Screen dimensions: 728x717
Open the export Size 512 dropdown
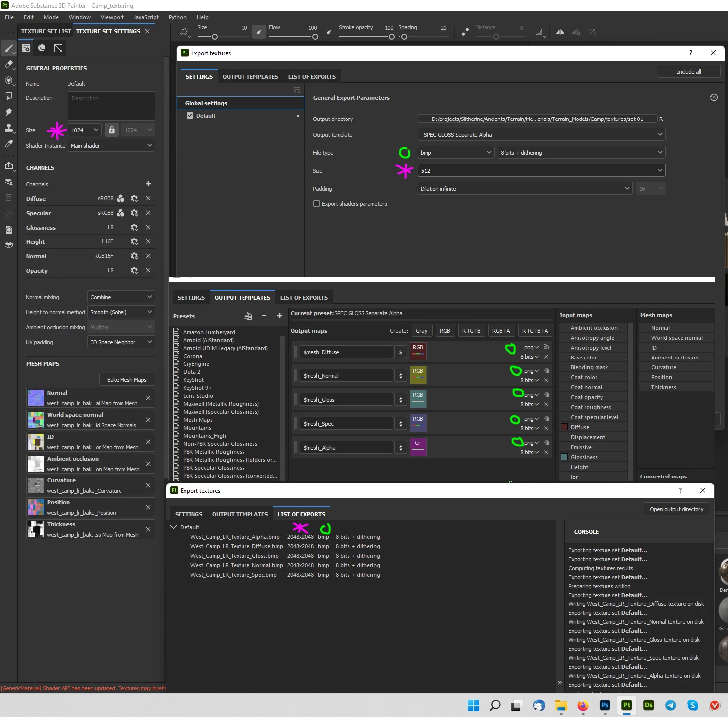(541, 170)
